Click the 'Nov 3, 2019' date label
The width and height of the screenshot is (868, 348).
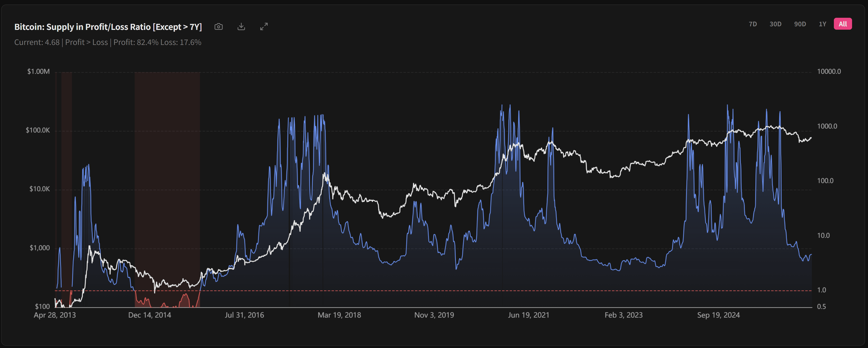[434, 315]
